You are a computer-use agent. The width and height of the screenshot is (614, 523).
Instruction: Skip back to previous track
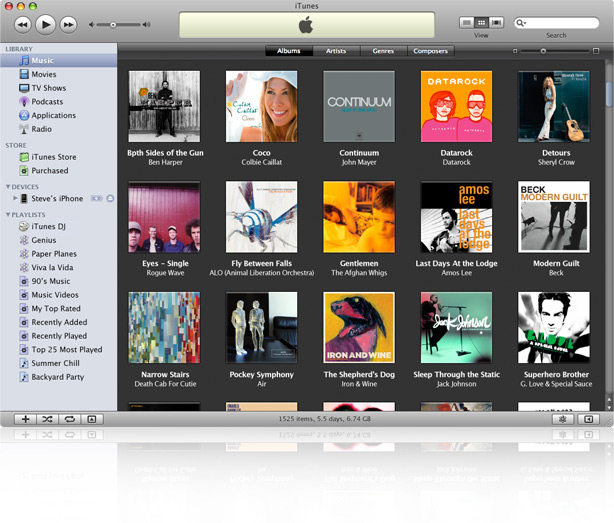[x=23, y=25]
